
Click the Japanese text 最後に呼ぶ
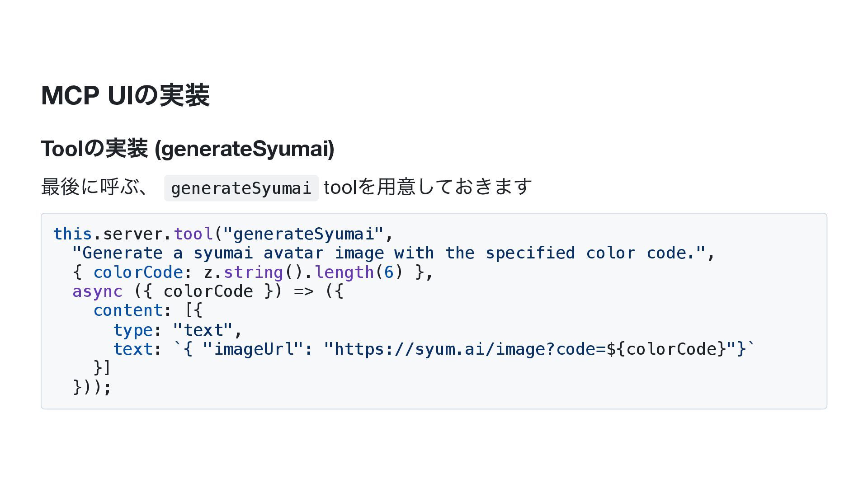click(91, 186)
